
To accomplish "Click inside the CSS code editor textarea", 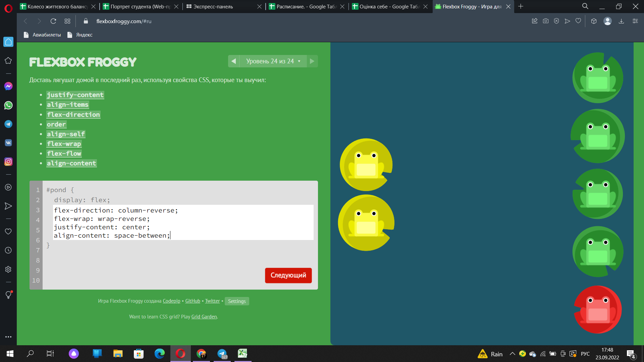I will pos(183,222).
